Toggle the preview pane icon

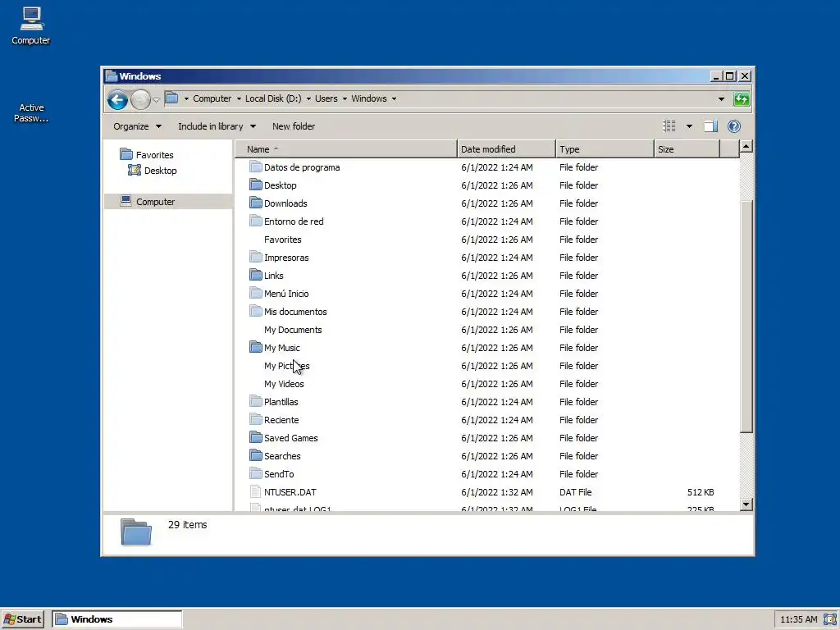pyautogui.click(x=710, y=126)
